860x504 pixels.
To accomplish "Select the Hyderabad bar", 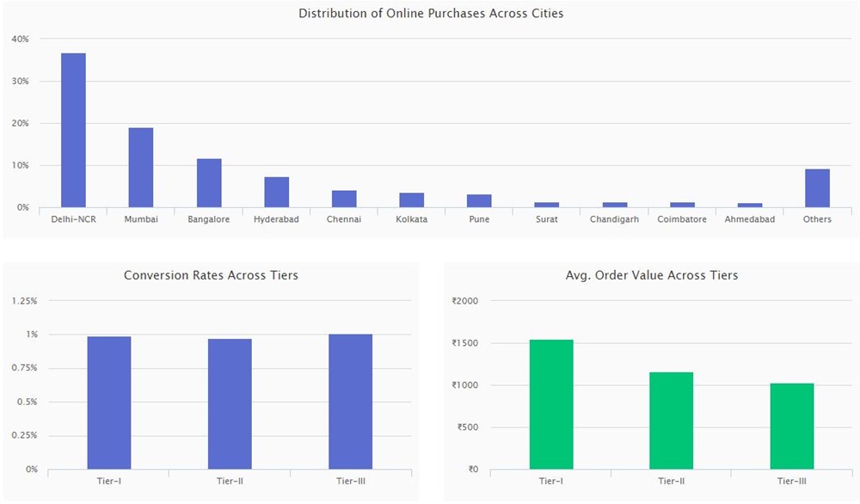I will click(x=276, y=193).
